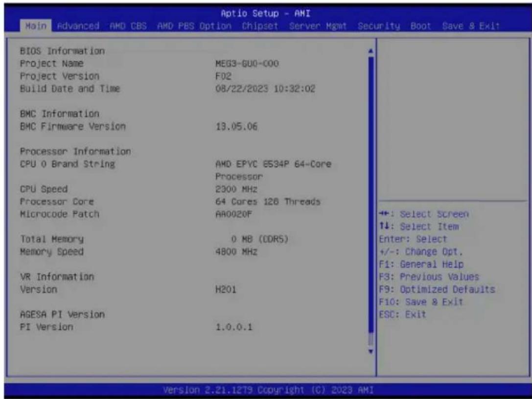The width and height of the screenshot is (532, 399).
Task: Click the F9: Optimized Defaults hint
Action: tap(438, 289)
